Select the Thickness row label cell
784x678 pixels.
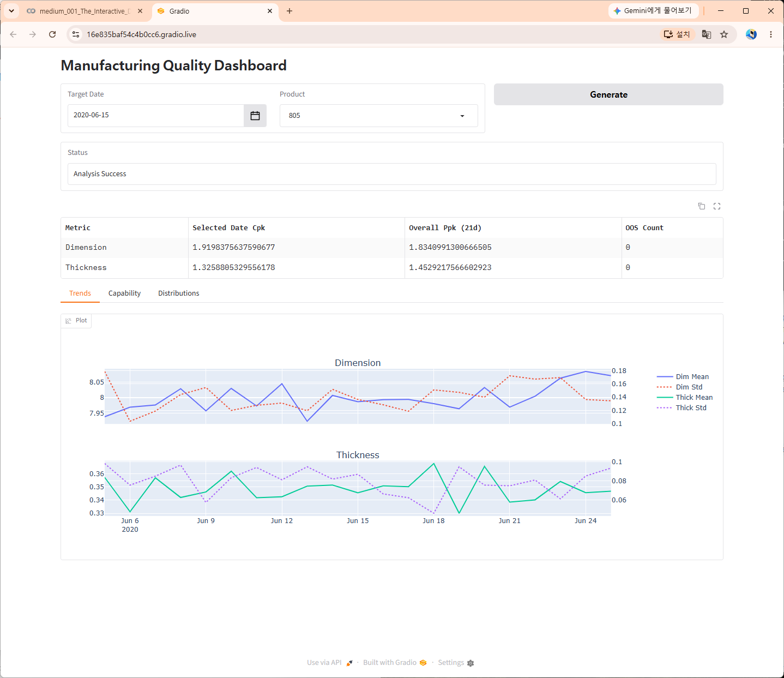[x=124, y=268]
